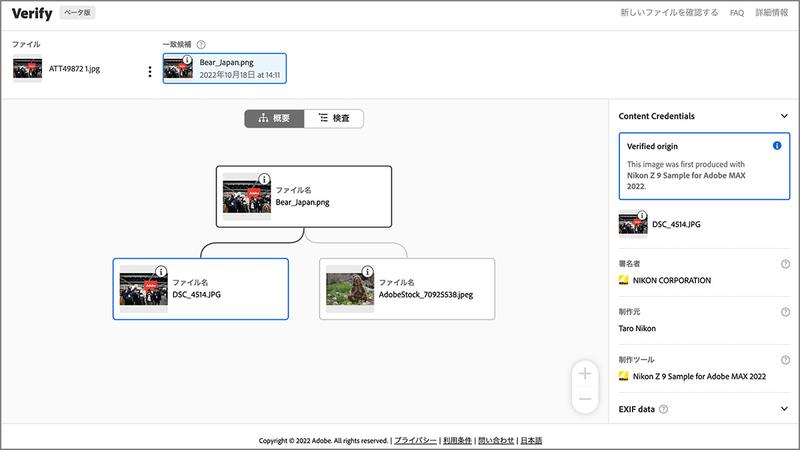Screen dimensions: 800x450
Task: Select DSC_4514.JPG node in tree
Action: pyautogui.click(x=201, y=289)
